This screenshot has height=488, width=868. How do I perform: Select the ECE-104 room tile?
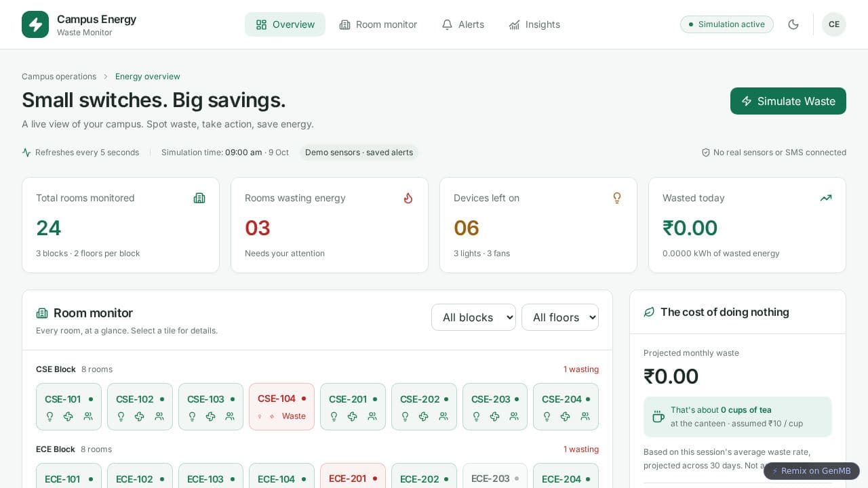(x=281, y=476)
